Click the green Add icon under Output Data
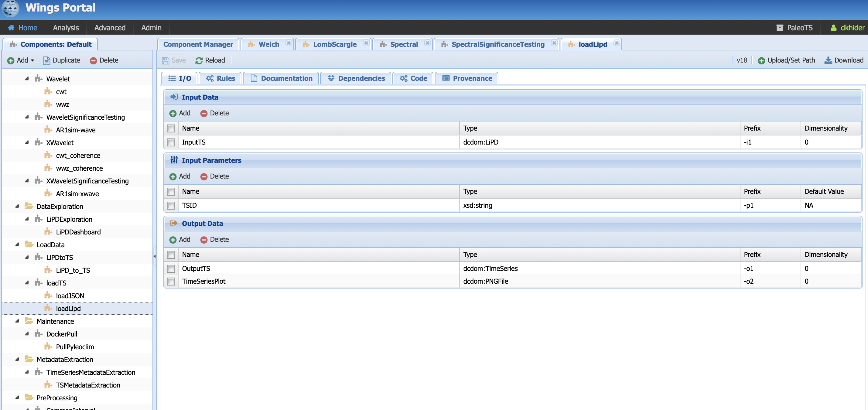Image resolution: width=868 pixels, height=410 pixels. click(x=173, y=240)
